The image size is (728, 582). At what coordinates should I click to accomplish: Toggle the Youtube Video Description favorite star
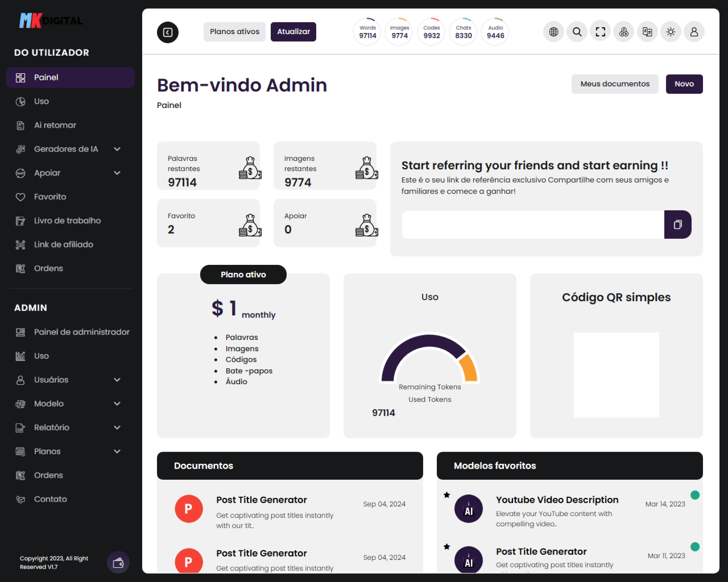447,495
